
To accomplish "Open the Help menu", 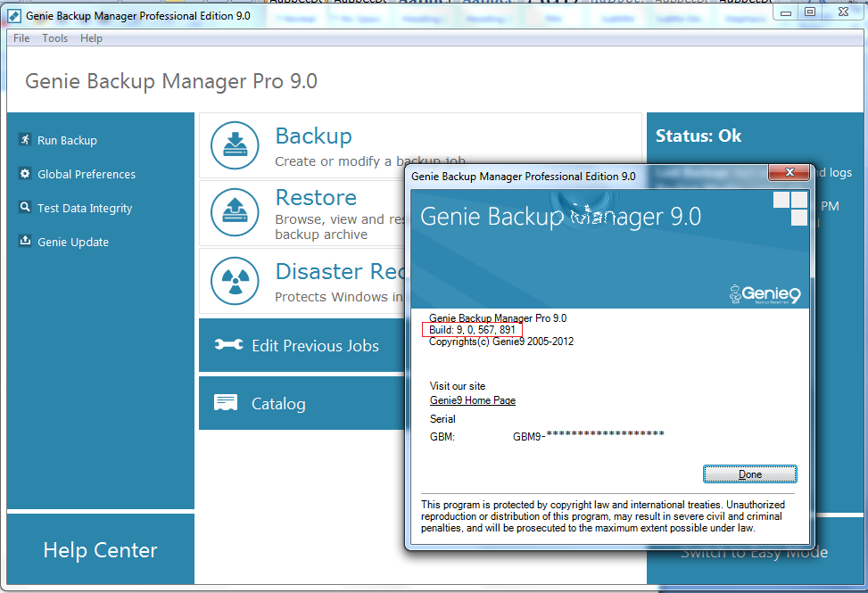I will [x=91, y=38].
